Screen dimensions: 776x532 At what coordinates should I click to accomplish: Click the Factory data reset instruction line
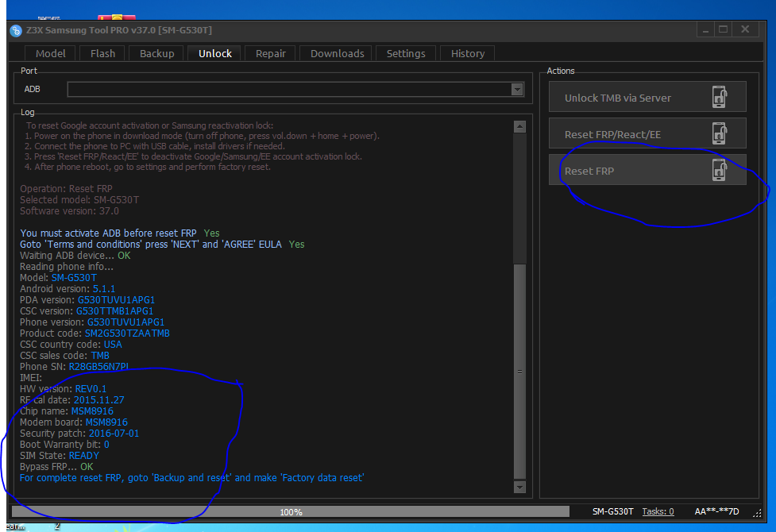[192, 478]
